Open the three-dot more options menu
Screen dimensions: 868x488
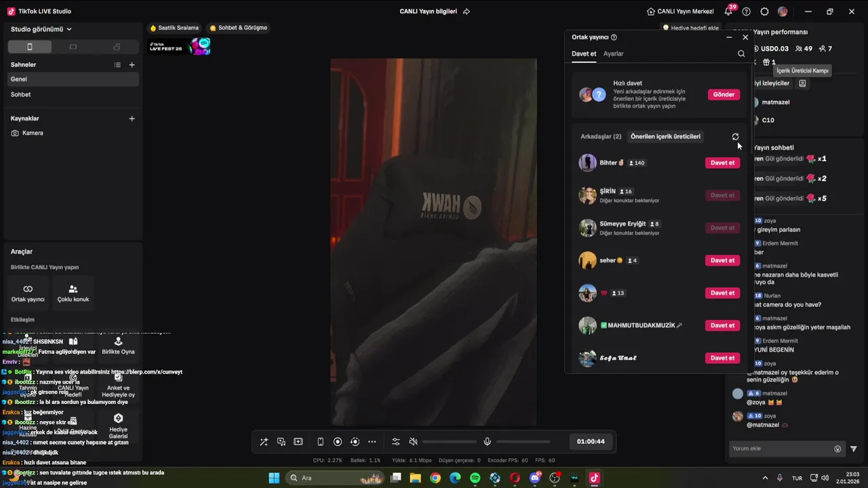[x=372, y=442]
